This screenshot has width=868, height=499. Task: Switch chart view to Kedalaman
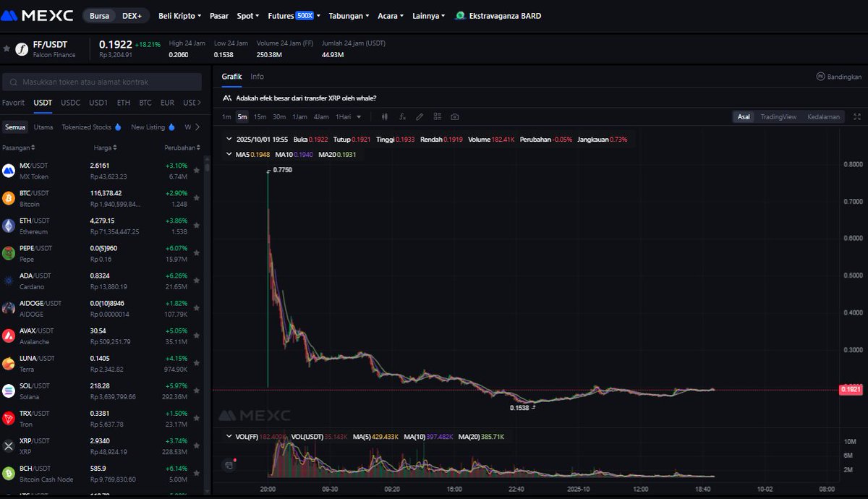[824, 116]
